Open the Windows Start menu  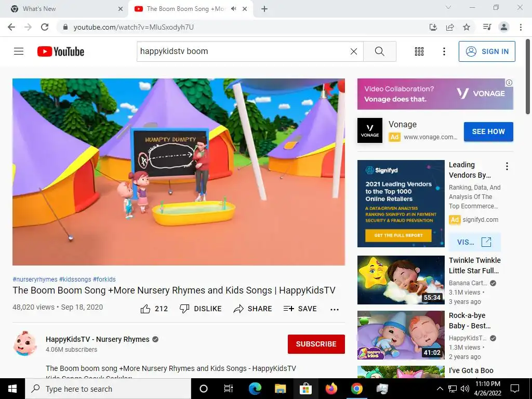tap(12, 389)
